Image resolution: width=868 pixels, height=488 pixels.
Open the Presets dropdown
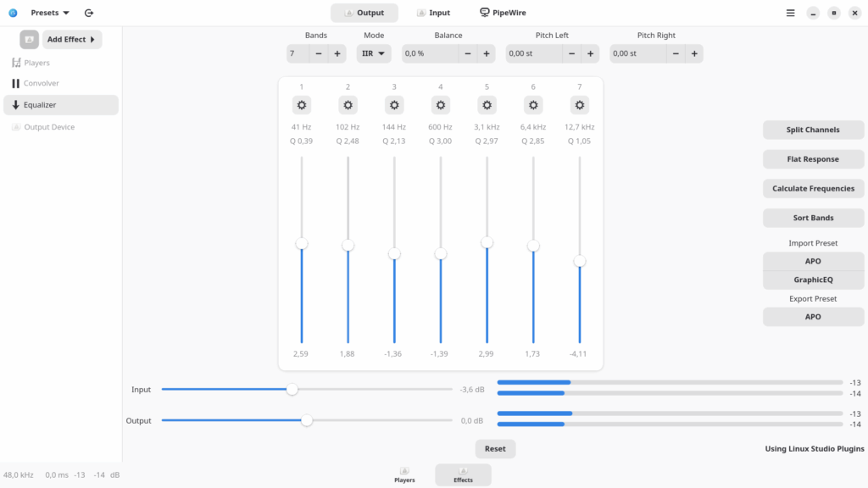[50, 13]
